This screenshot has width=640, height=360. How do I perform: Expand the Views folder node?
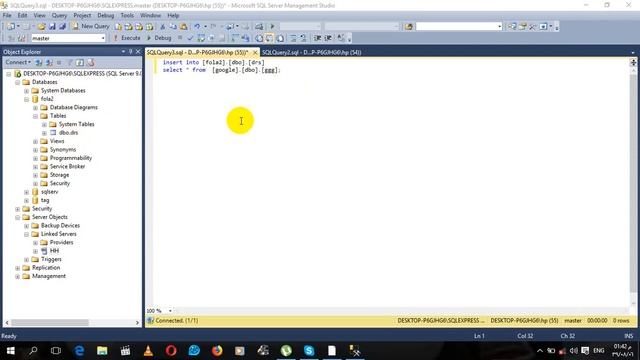(36, 141)
